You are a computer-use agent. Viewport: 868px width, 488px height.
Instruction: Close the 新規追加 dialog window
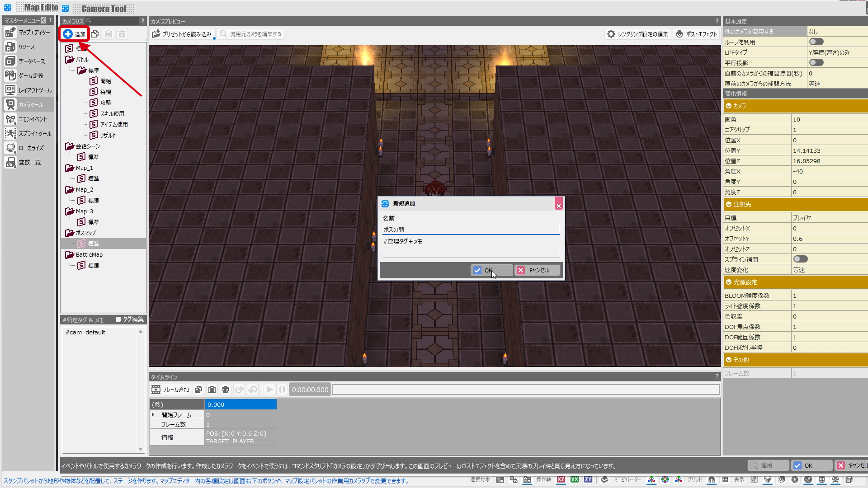tap(559, 204)
